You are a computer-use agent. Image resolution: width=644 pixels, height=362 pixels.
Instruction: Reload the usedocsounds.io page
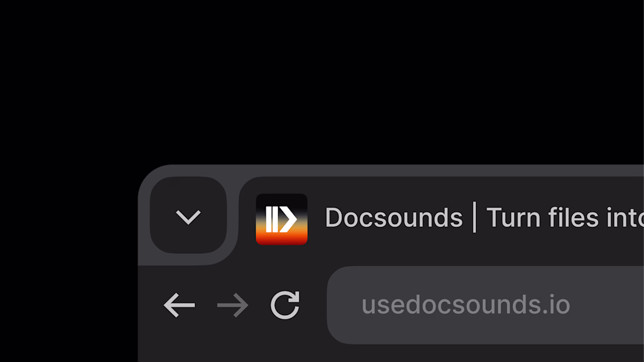(285, 305)
